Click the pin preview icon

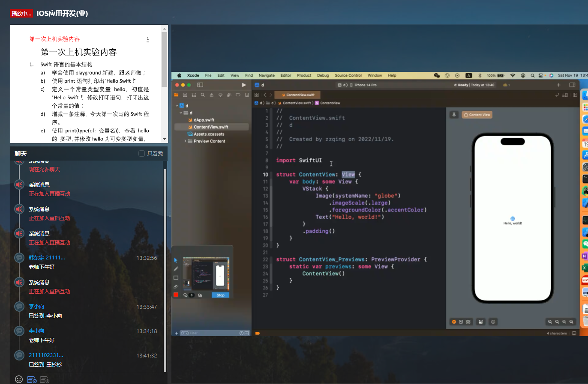click(454, 115)
